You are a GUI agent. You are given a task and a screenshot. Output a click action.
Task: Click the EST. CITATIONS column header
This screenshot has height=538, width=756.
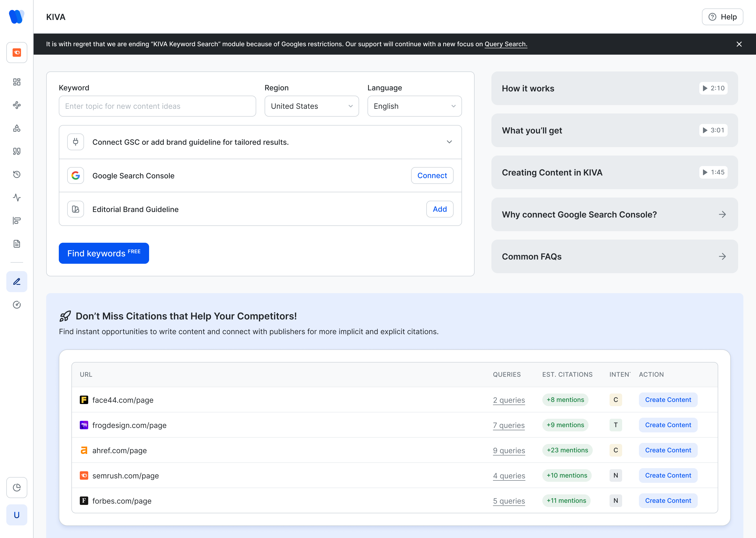click(567, 374)
